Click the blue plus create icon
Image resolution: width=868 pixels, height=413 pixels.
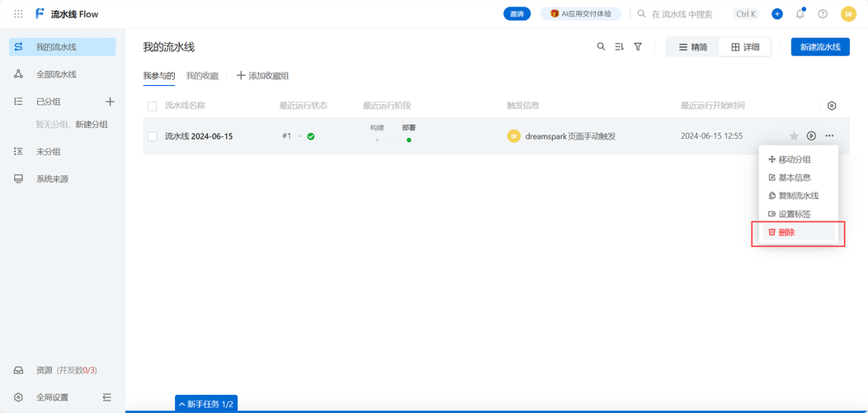[777, 14]
